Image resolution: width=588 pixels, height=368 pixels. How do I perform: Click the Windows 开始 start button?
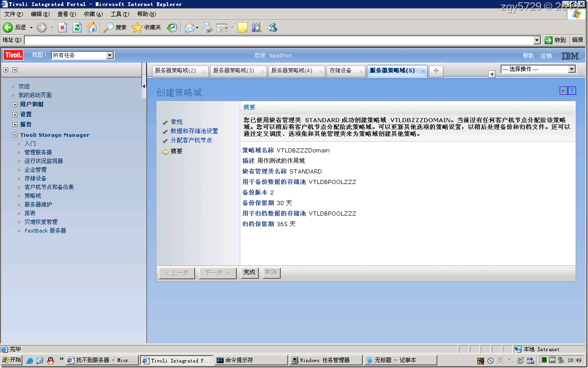click(x=11, y=360)
